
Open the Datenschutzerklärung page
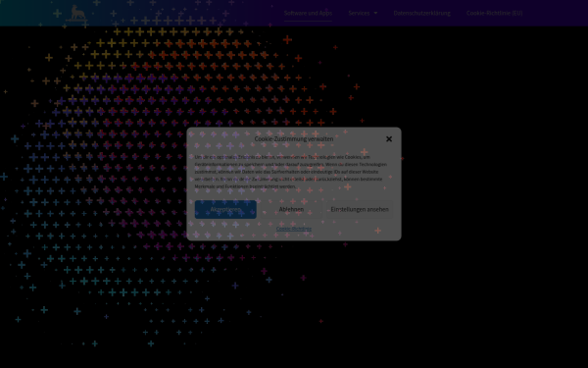(x=421, y=13)
